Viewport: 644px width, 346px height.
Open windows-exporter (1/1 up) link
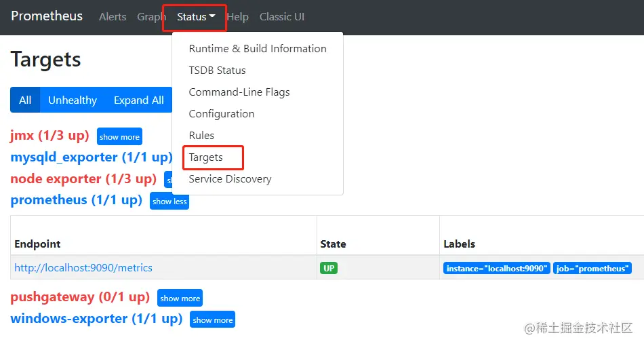(96, 318)
